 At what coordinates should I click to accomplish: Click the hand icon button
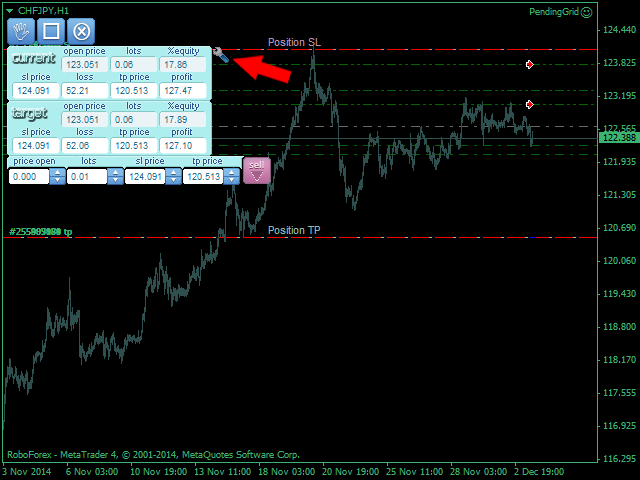(x=21, y=31)
